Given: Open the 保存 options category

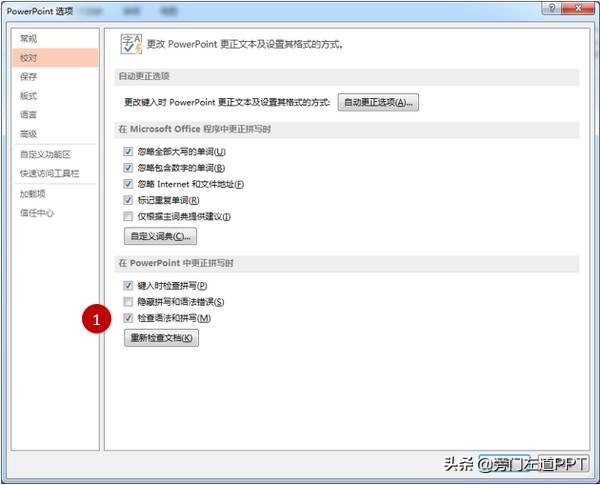Looking at the screenshot, I should point(55,77).
